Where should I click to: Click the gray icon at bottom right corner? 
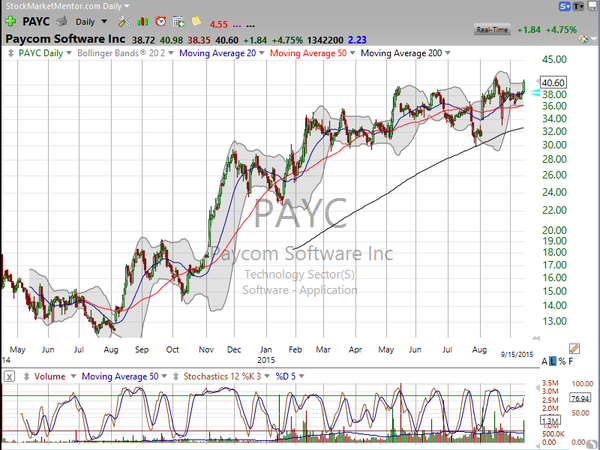point(594,445)
